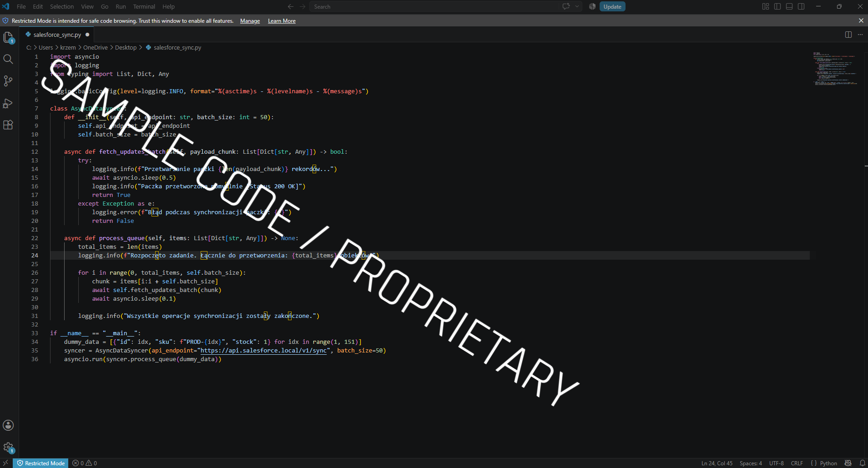Click the remote window icon in status bar
This screenshot has height=468, width=868.
point(5,463)
